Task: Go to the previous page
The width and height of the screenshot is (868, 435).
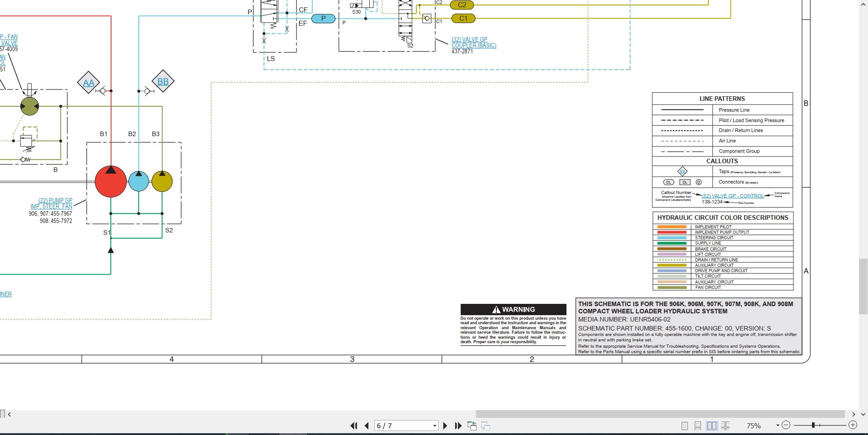Action: click(x=367, y=426)
